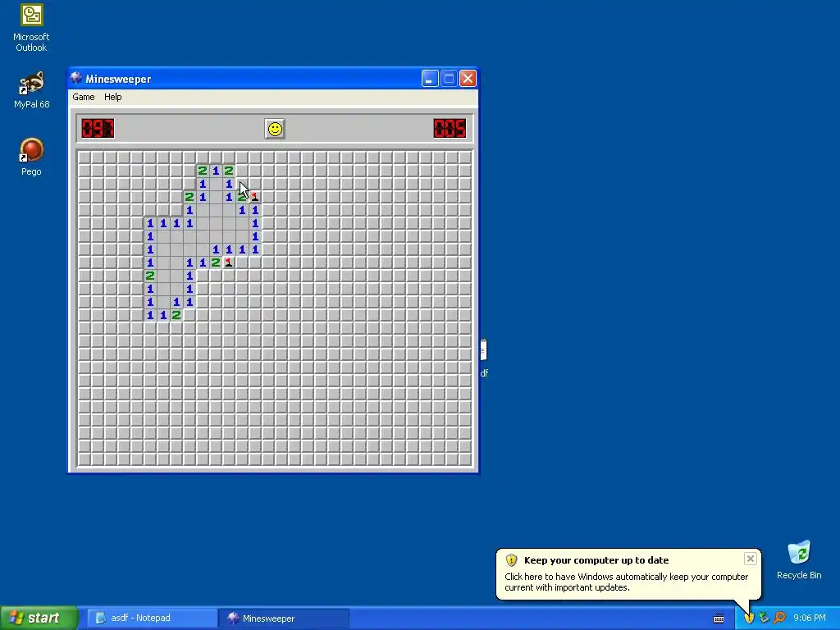
Task: Open the Help menu in Minesweeper
Action: 113,97
